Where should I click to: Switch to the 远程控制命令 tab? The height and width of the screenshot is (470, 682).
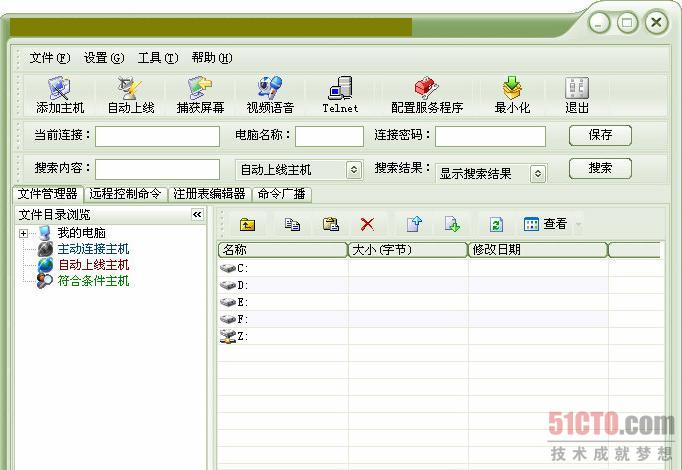click(x=125, y=194)
